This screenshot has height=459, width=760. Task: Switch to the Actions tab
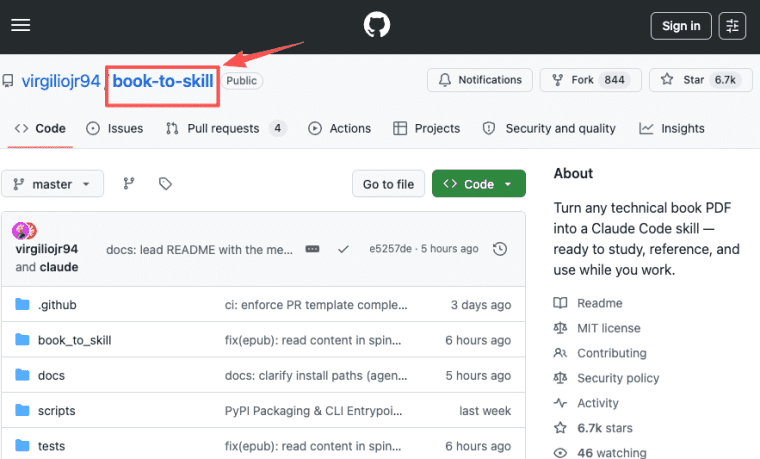tap(340, 128)
